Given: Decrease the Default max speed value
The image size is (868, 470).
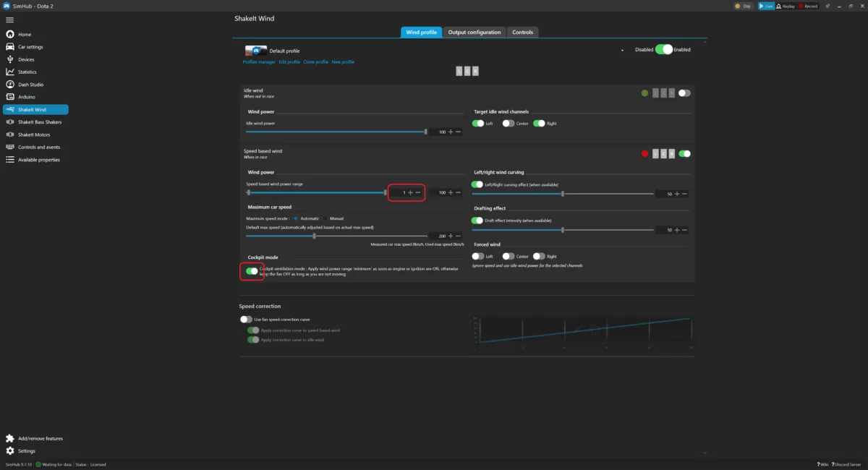Looking at the screenshot, I should [458, 236].
